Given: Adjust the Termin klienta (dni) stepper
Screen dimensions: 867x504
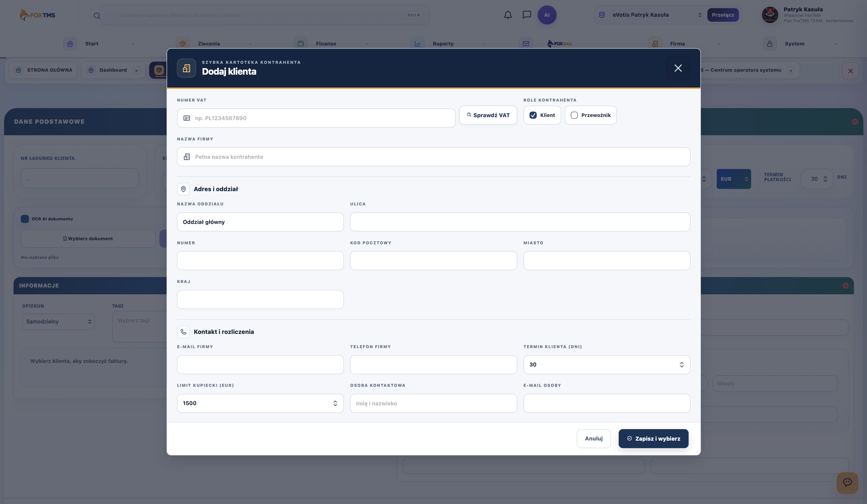Looking at the screenshot, I should [x=682, y=364].
